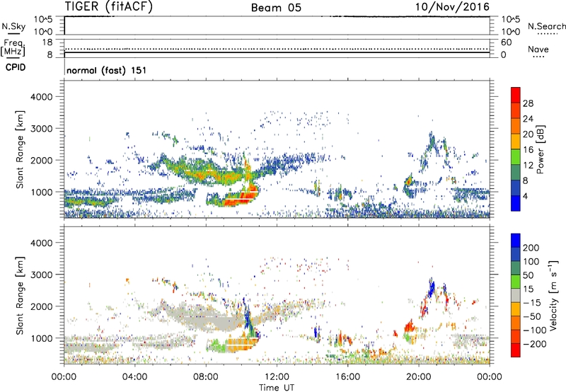Click the '08:00' time tick label
The width and height of the screenshot is (566, 392).
(206, 377)
